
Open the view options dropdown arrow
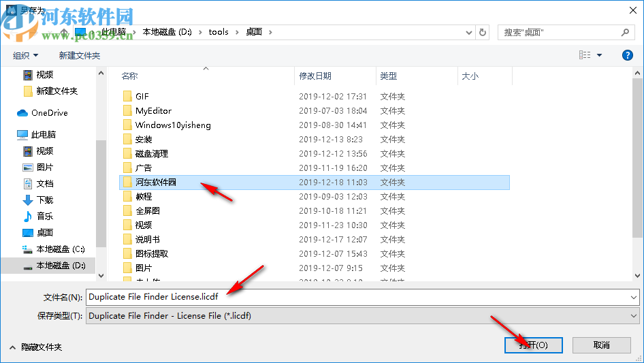pyautogui.click(x=599, y=55)
